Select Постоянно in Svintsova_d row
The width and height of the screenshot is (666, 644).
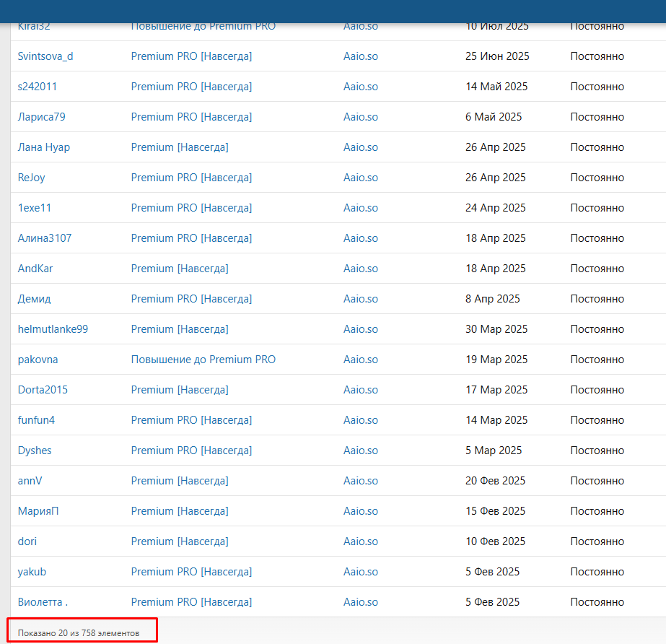pyautogui.click(x=597, y=56)
